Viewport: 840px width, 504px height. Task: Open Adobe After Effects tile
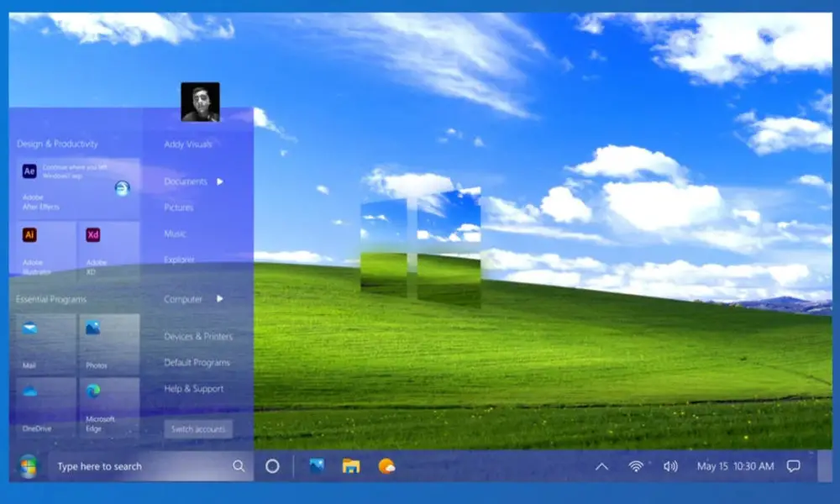click(x=78, y=188)
